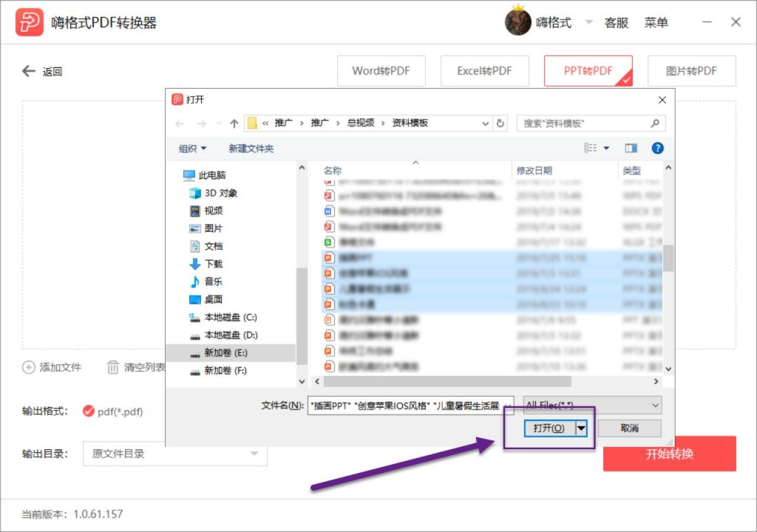Select 文档 folder in sidebar
This screenshot has height=532, width=757.
[x=206, y=246]
